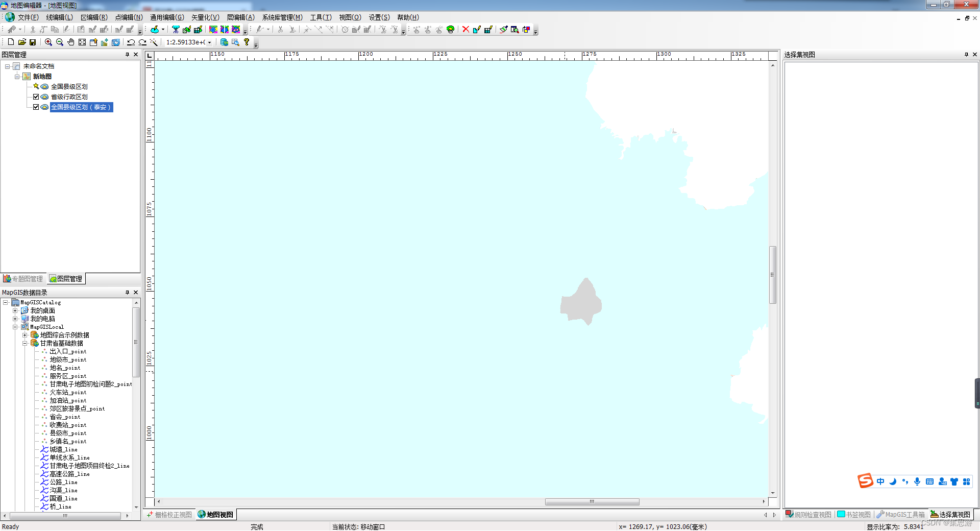This screenshot has width=980, height=531.
Task: Select the Zoom In magnifier tool
Action: tap(48, 42)
